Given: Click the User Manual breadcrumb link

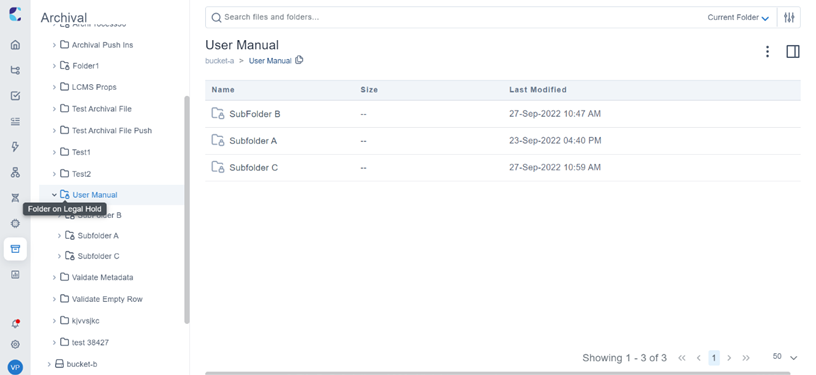Looking at the screenshot, I should coord(270,61).
